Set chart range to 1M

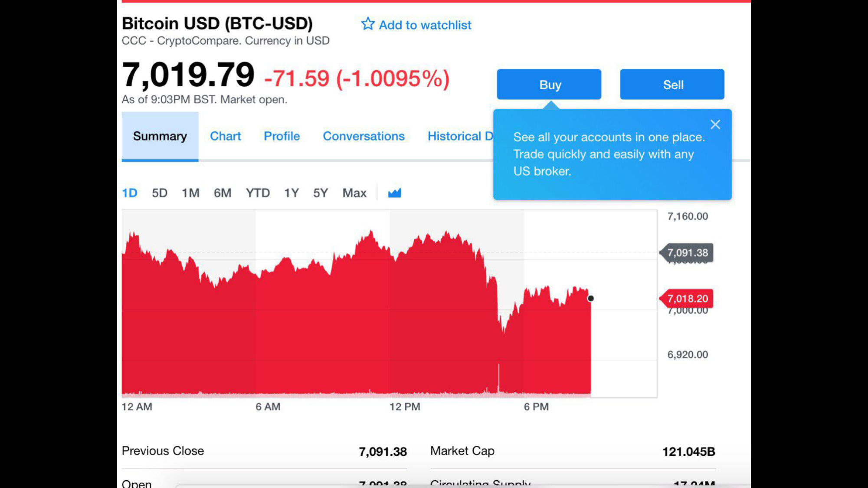(190, 193)
